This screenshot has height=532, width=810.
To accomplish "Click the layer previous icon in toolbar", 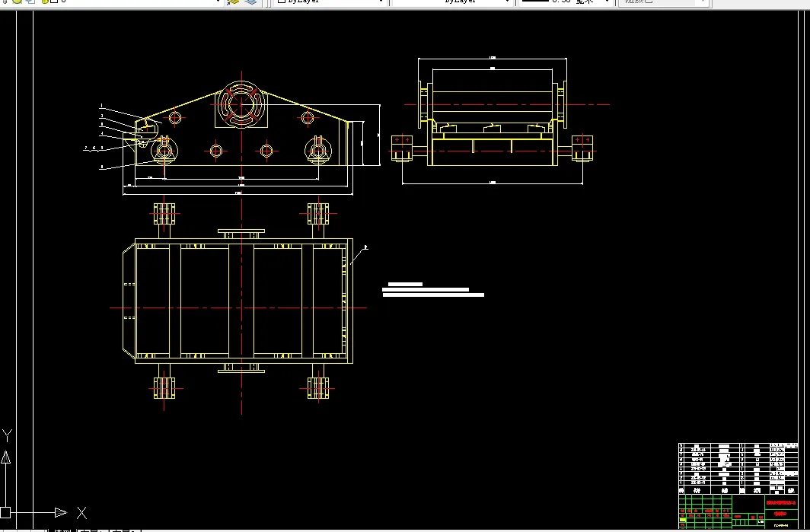I will (x=250, y=2).
